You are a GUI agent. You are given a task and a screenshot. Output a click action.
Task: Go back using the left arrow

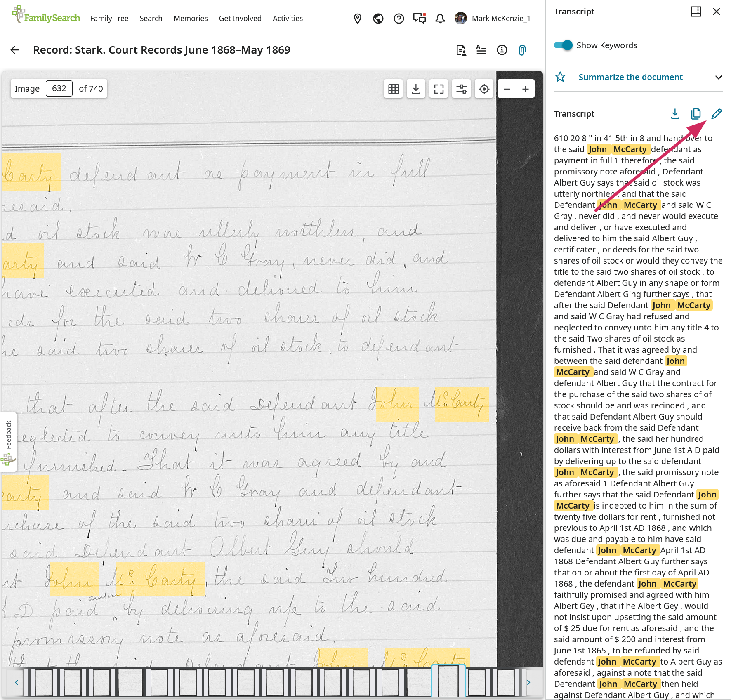(15, 50)
